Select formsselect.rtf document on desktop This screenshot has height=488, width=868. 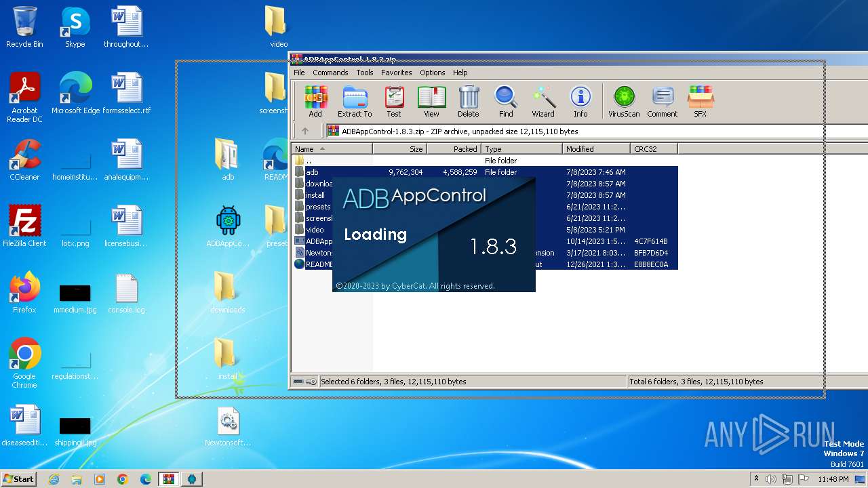tap(126, 94)
